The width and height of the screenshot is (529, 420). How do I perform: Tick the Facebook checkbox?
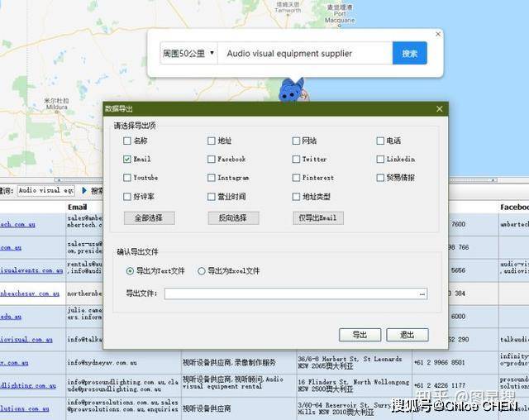[212, 159]
